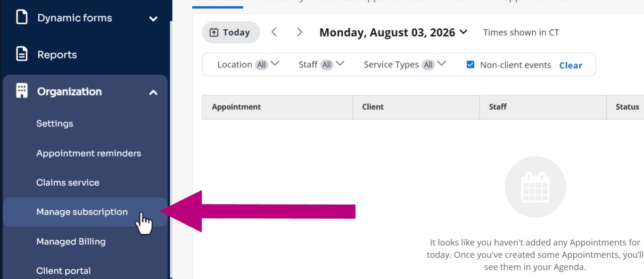Open the Staff filter dropdown
This screenshot has width=644, height=279.
321,65
